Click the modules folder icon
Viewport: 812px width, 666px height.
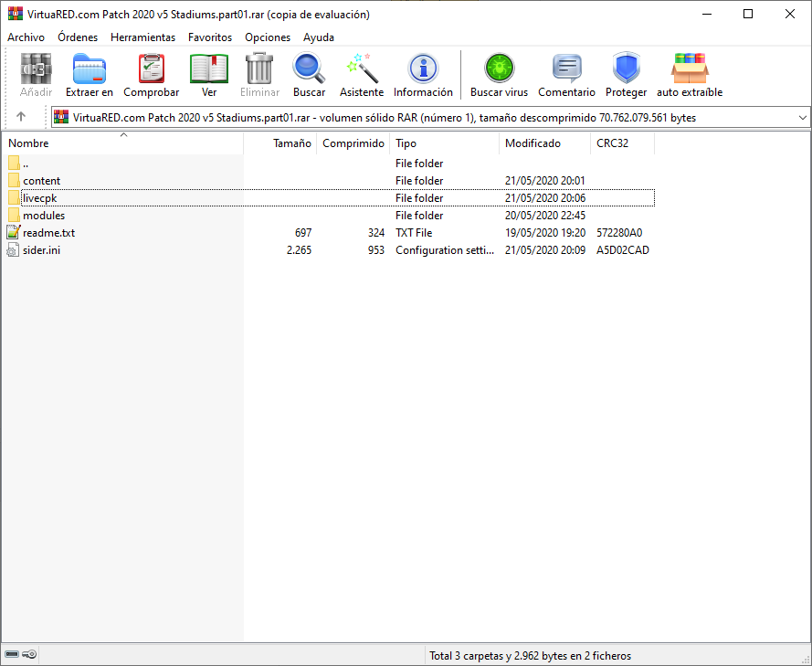pyautogui.click(x=14, y=215)
